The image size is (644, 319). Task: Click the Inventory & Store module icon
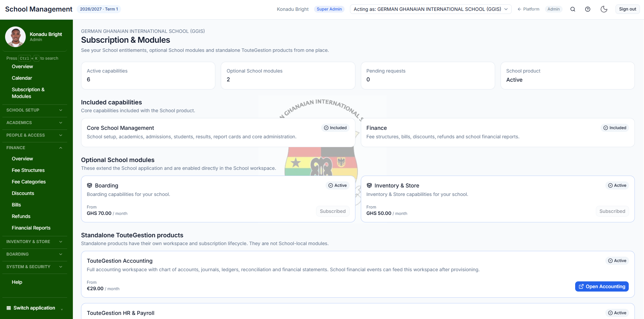pos(369,185)
